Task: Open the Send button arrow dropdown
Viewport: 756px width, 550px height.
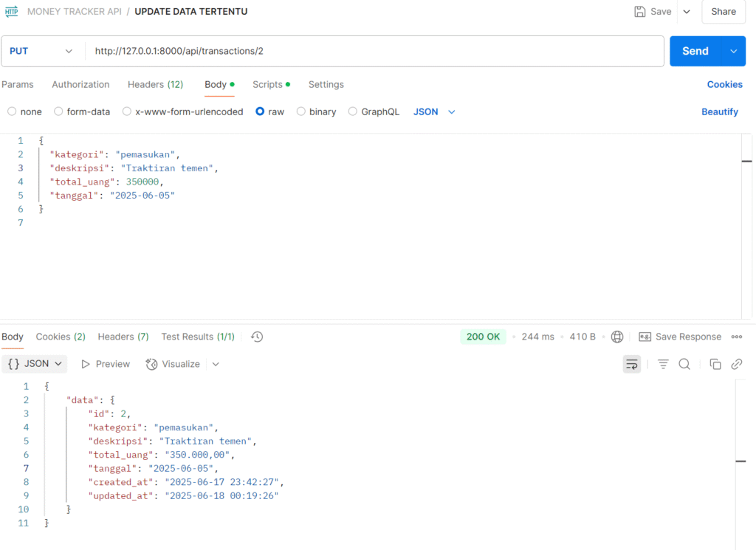Action: coord(733,51)
